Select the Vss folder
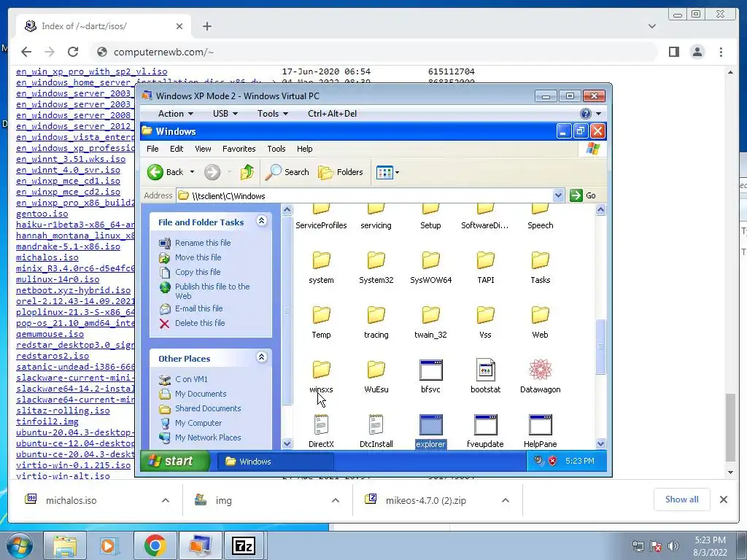The height and width of the screenshot is (560, 747). [485, 322]
